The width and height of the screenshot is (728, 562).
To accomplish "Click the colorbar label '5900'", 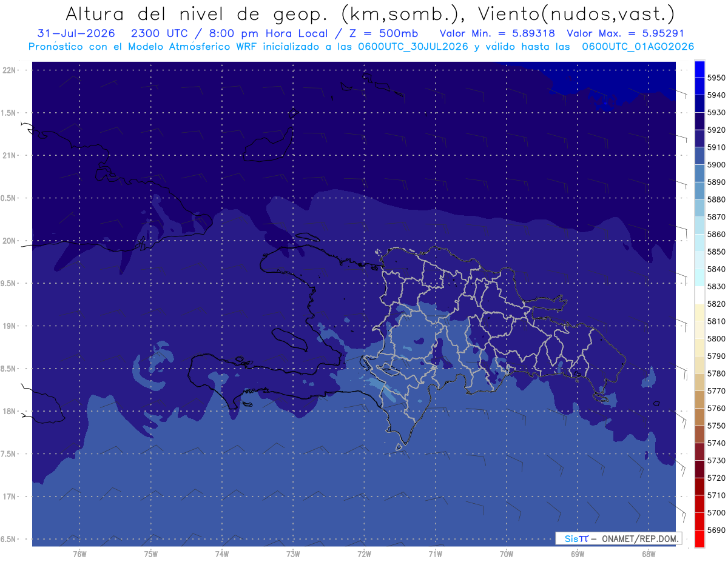I will coord(716,164).
